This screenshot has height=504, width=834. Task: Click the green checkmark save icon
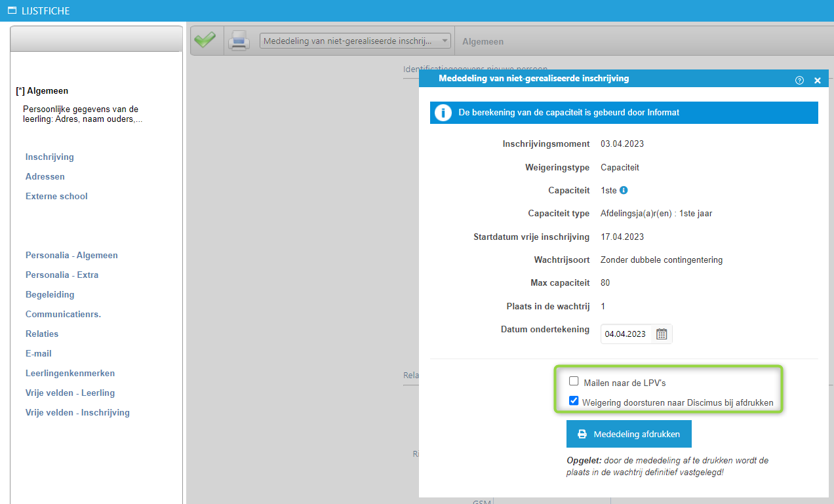(205, 41)
